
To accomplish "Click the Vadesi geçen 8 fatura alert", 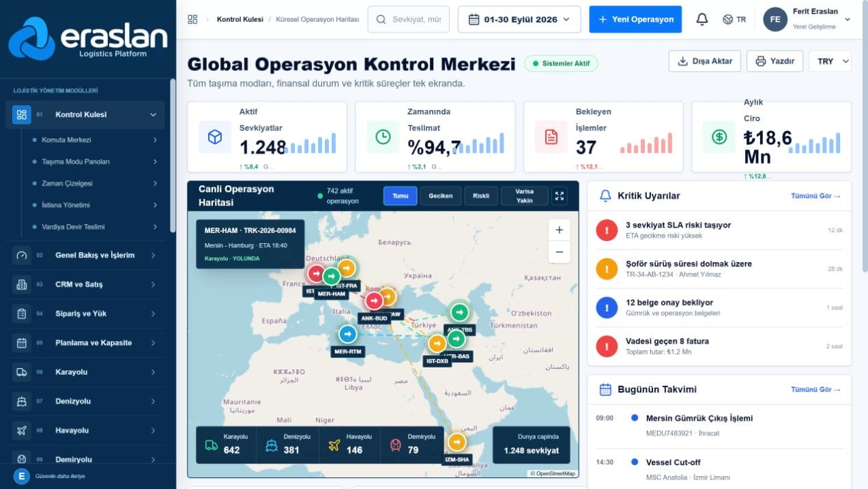I will [x=719, y=346].
